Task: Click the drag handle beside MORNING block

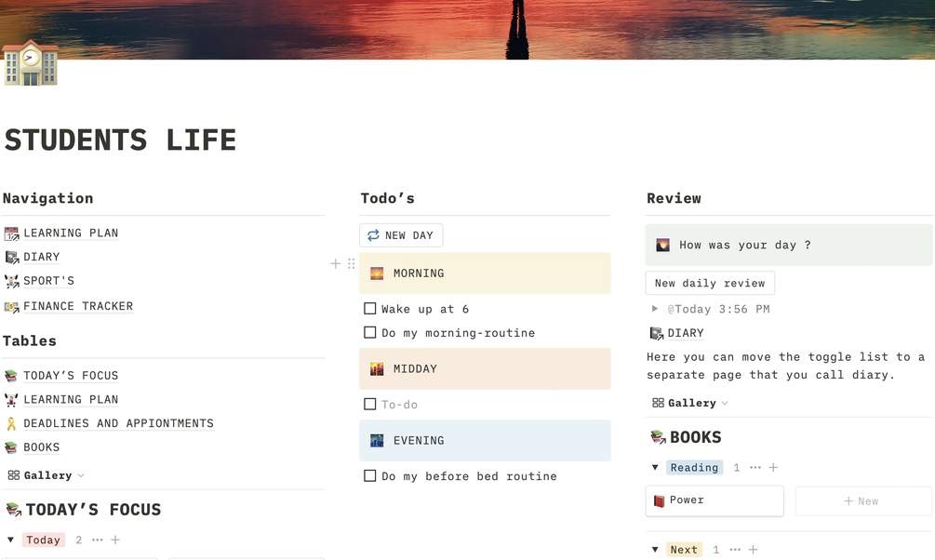Action: point(351,264)
